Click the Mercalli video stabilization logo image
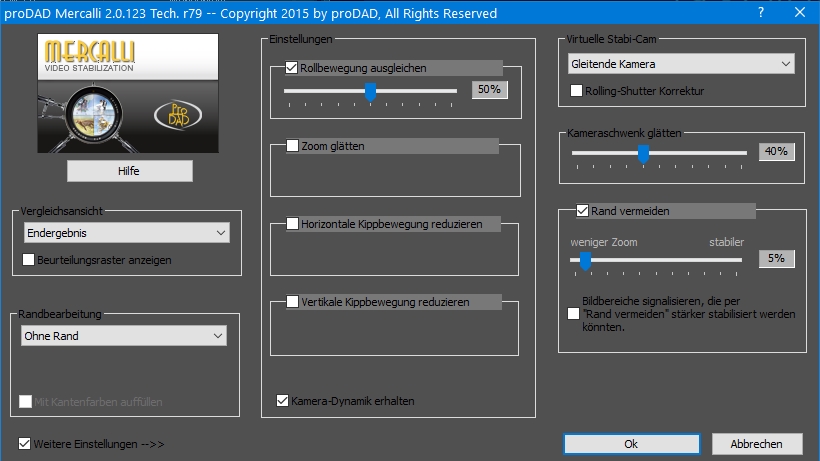The image size is (820, 461). tap(128, 94)
